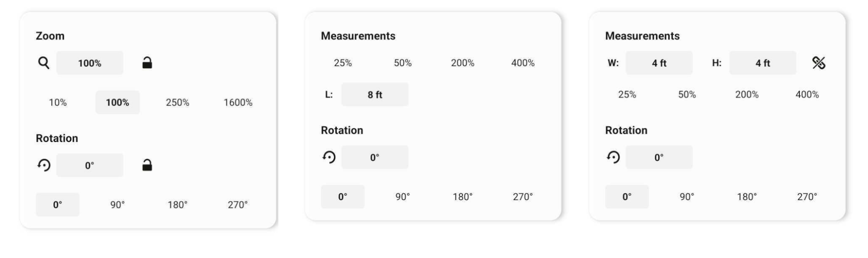Click the 100% zoom input field
The width and height of the screenshot is (868, 258).
(x=89, y=63)
